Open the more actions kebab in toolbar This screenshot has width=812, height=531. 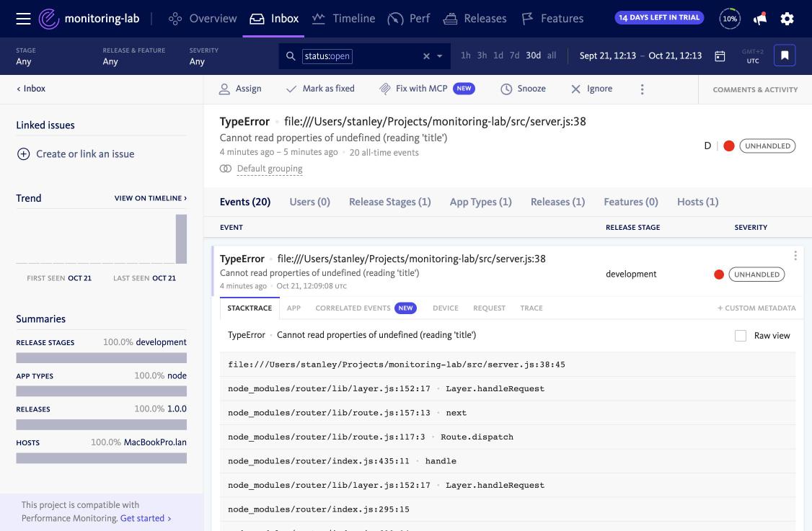pyautogui.click(x=642, y=89)
